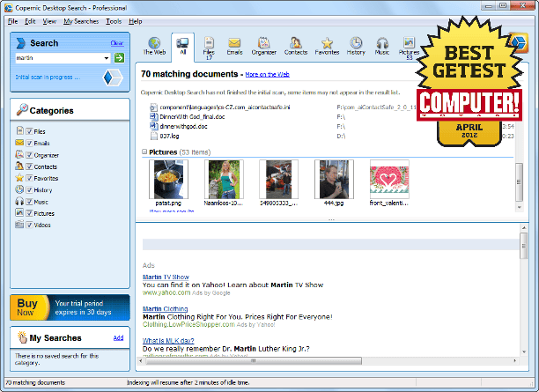Viewport: 539px width, 392px height.
Task: Open the Martin TV Show ad link
Action: 166,277
